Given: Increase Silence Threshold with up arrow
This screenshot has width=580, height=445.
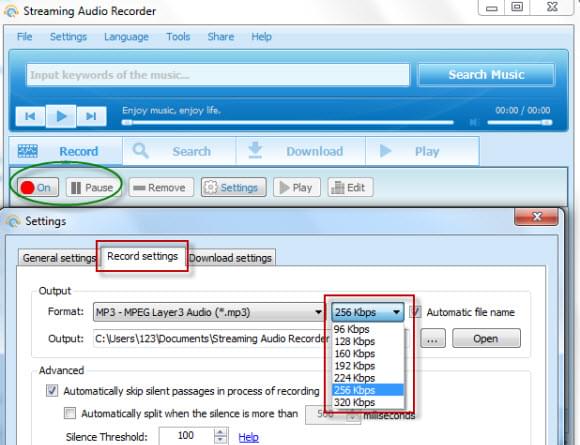Looking at the screenshot, I should click(x=221, y=432).
